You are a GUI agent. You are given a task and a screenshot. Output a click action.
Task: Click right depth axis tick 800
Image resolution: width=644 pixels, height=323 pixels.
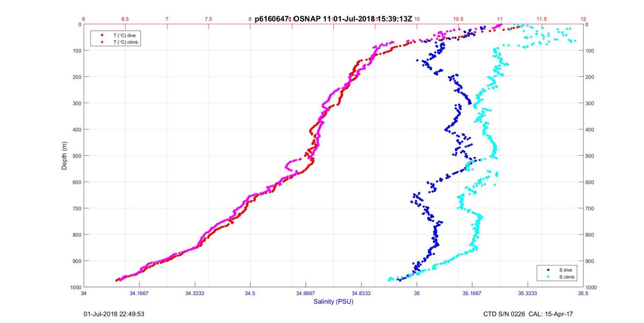click(x=591, y=235)
